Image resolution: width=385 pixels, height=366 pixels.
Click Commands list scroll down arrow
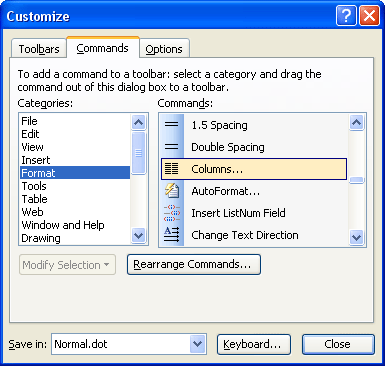pyautogui.click(x=356, y=237)
